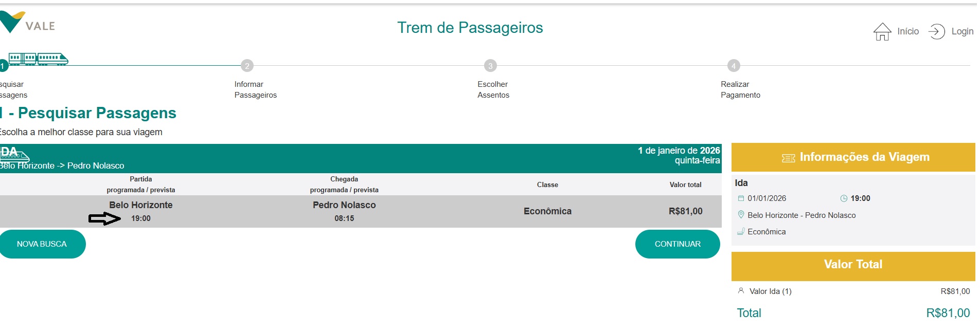Click the calendar icon next to 01/01/2026
Viewport: 980px width, 332px height.
[741, 198]
